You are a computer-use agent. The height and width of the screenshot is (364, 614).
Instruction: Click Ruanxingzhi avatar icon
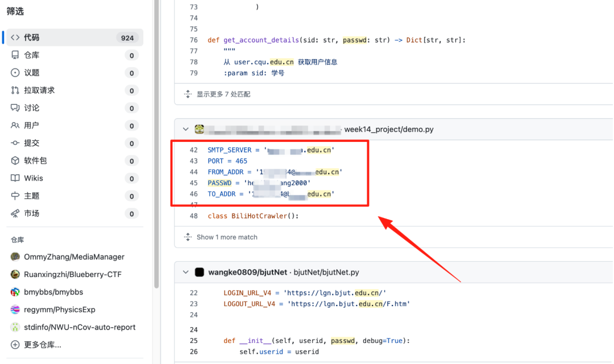pos(15,274)
